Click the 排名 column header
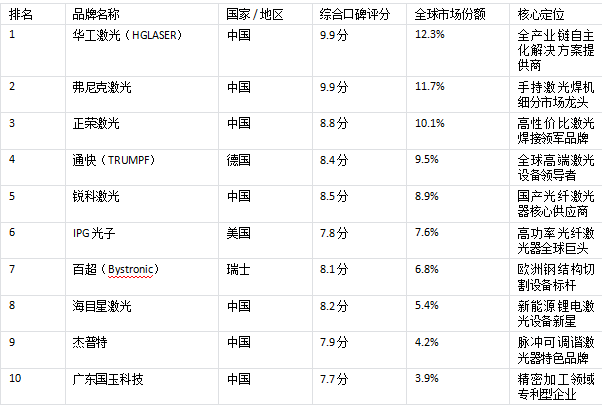This screenshot has height=405, width=602. tap(20, 15)
